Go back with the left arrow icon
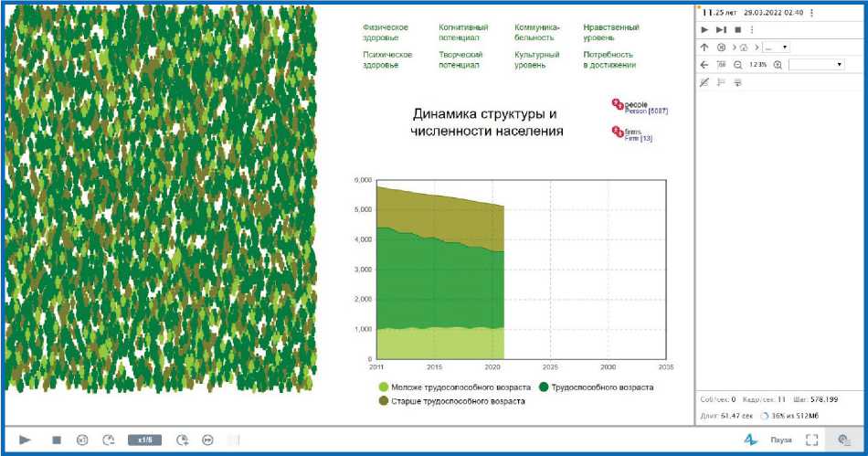Viewport: 868px width, 456px height. click(x=704, y=65)
